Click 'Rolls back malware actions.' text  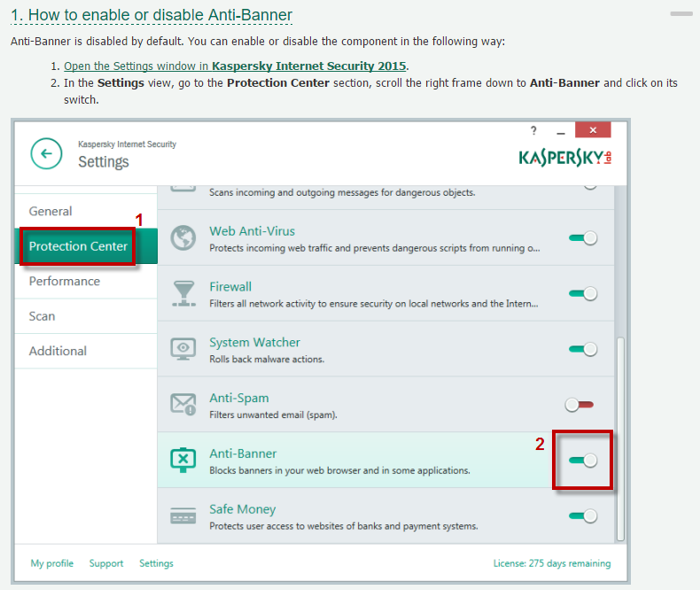[267, 360]
